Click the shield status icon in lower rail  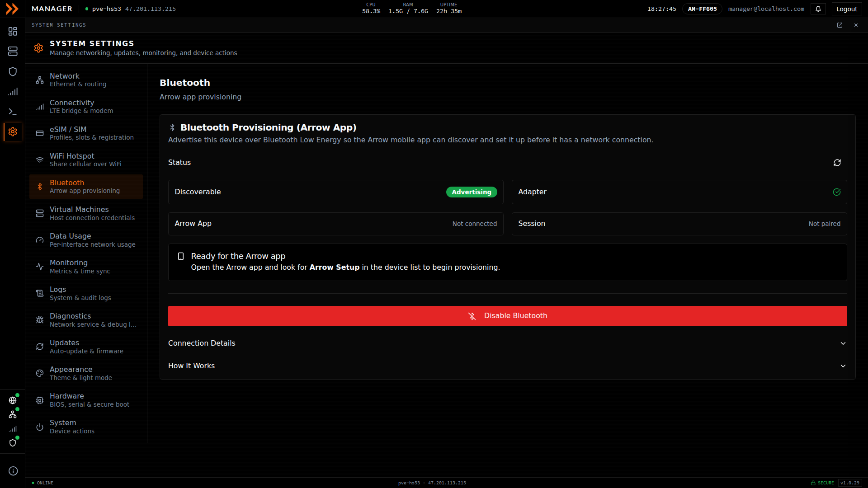coord(13,443)
